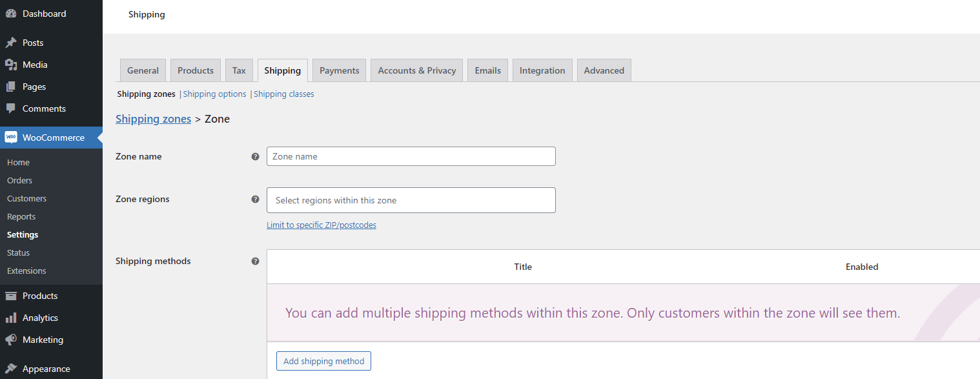Select the Shipping zones sub-navigation item
This screenshot has height=379, width=980.
click(146, 94)
